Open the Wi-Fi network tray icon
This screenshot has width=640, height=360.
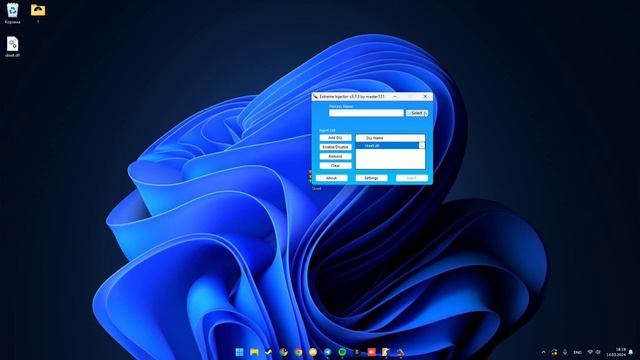click(590, 352)
